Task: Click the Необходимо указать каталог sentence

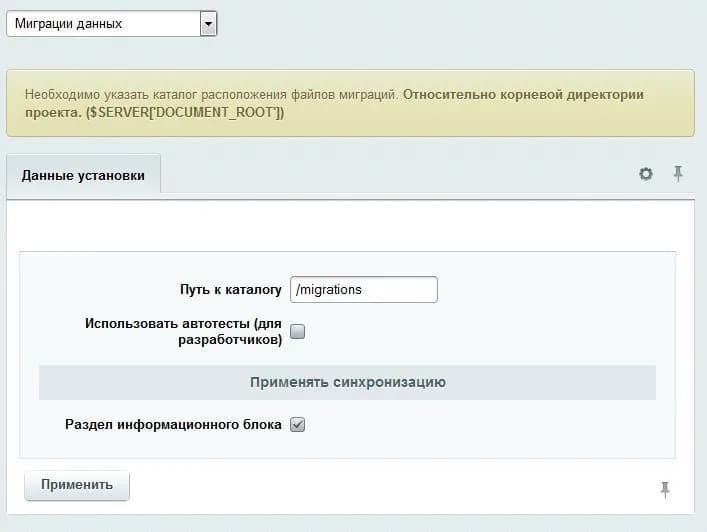Action: tap(211, 95)
